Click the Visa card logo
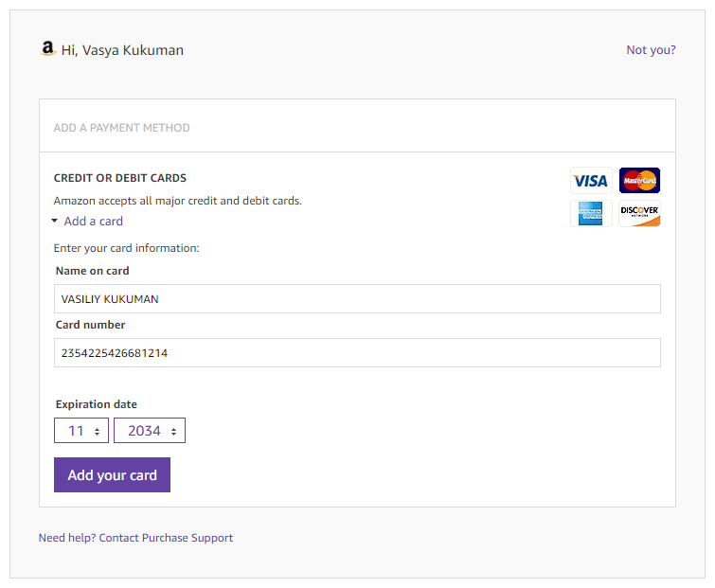This screenshot has width=715, height=588. (590, 181)
